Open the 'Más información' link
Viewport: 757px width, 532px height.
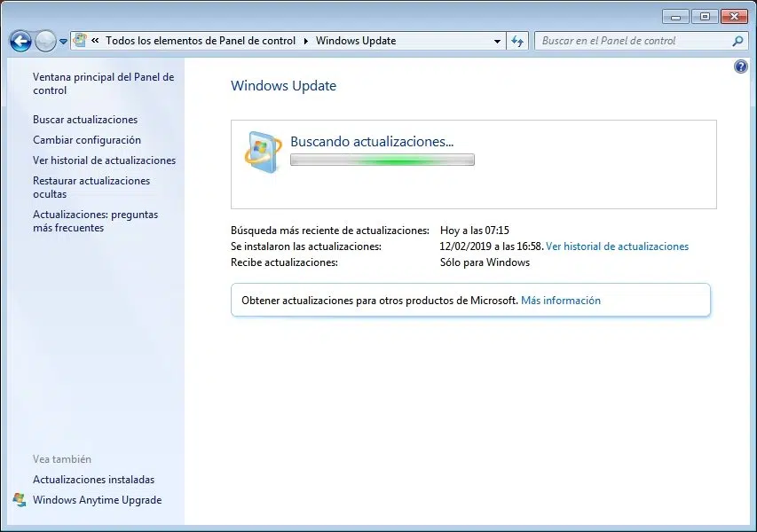[x=561, y=300]
